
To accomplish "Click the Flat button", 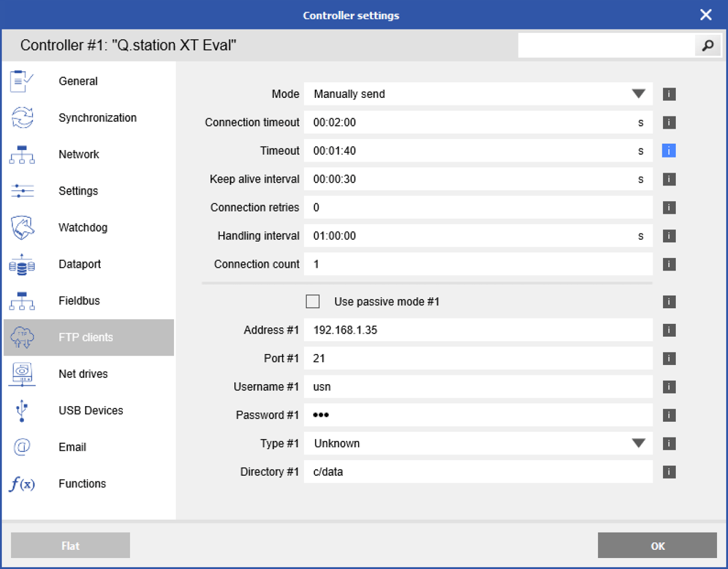I will pyautogui.click(x=70, y=546).
